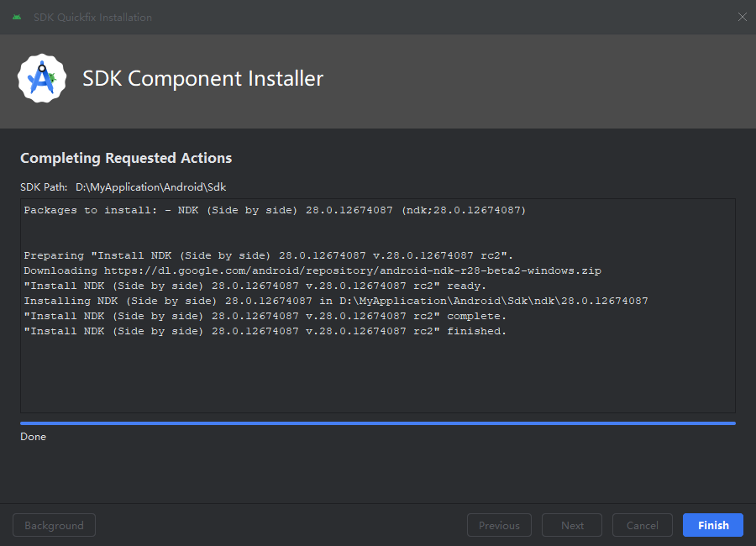Click the Cancel button
Image resolution: width=756 pixels, height=546 pixels.
pyautogui.click(x=643, y=525)
